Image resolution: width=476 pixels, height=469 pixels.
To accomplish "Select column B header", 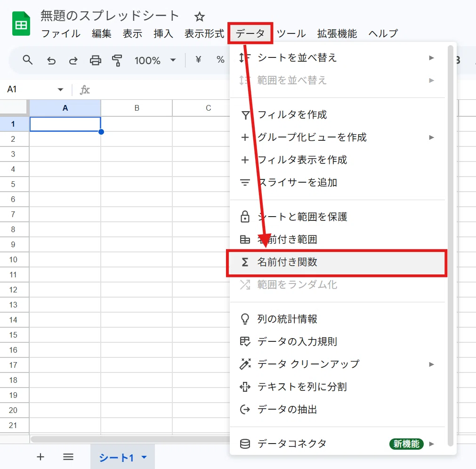I will coord(137,108).
